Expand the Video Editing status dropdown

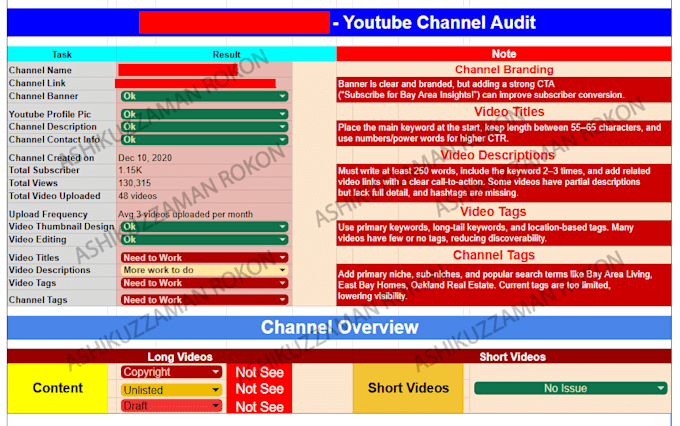pos(204,239)
